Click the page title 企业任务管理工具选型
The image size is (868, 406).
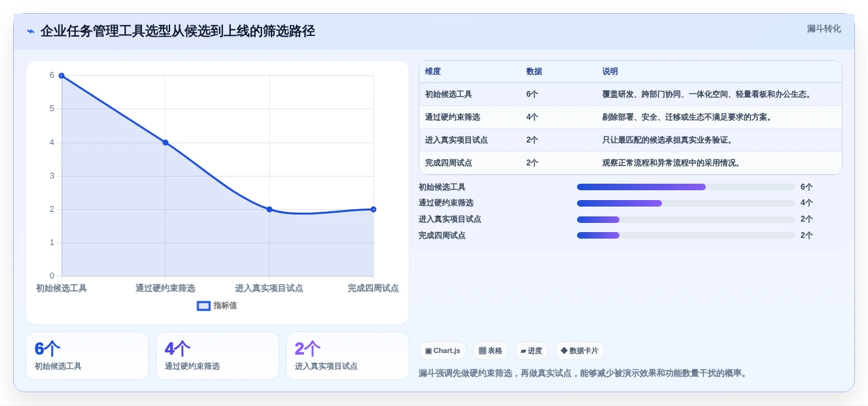click(178, 31)
